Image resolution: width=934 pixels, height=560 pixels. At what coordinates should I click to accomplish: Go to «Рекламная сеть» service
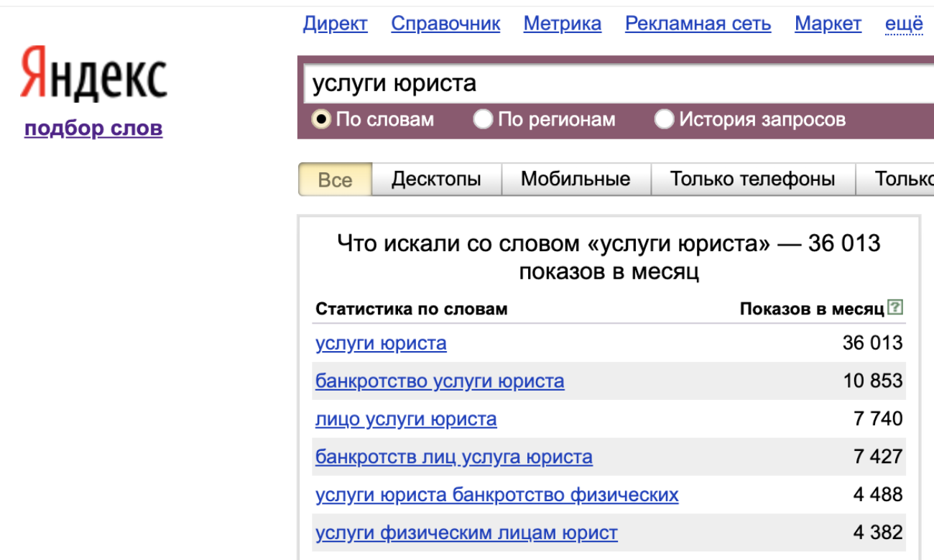point(698,24)
